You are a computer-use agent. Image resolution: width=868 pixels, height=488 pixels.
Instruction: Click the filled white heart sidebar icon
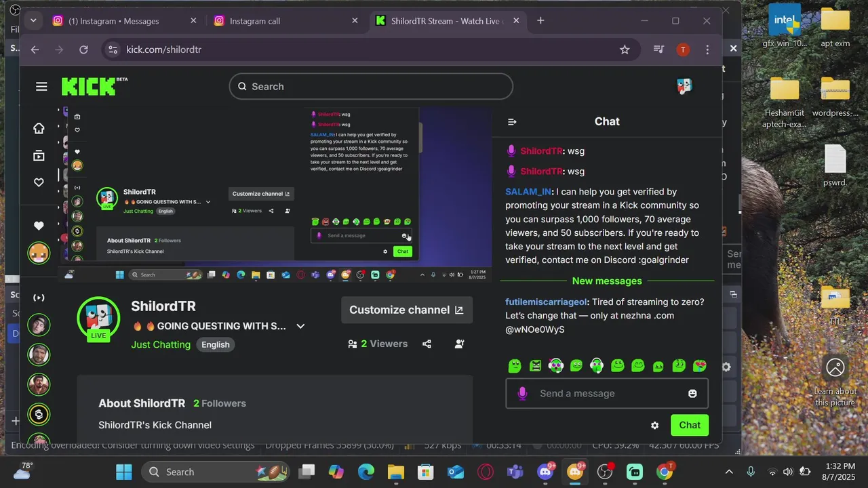point(39,226)
